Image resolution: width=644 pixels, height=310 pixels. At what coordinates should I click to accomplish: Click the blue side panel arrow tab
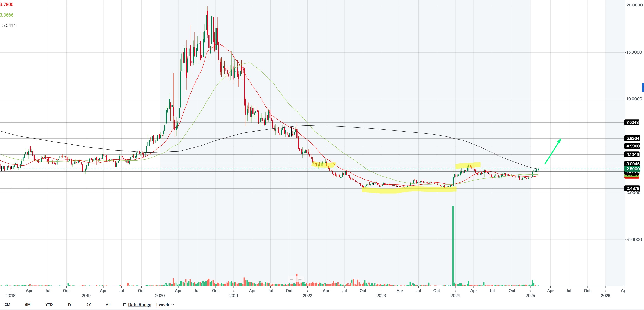643,87
